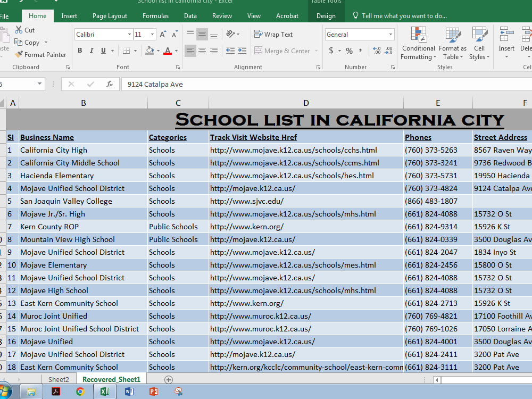Image resolution: width=532 pixels, height=399 pixels.
Task: Click Tell me what you want search
Action: click(x=404, y=16)
